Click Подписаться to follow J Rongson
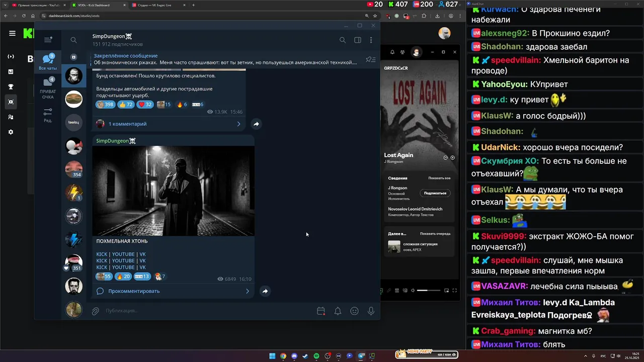Image resolution: width=644 pixels, height=362 pixels. pyautogui.click(x=435, y=193)
